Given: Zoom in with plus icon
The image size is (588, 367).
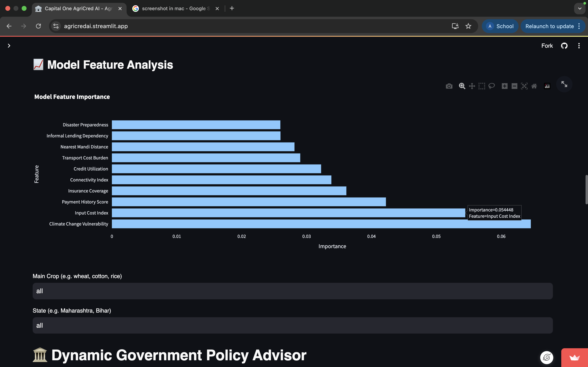Looking at the screenshot, I should [x=504, y=86].
